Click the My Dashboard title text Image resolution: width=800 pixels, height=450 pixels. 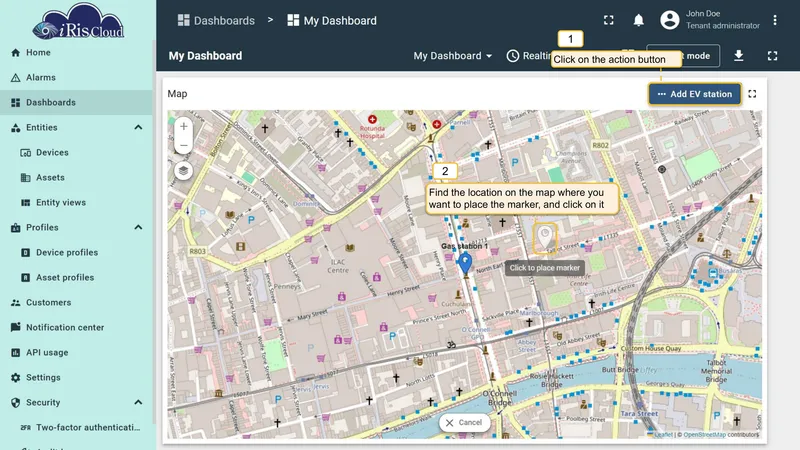[x=205, y=56]
